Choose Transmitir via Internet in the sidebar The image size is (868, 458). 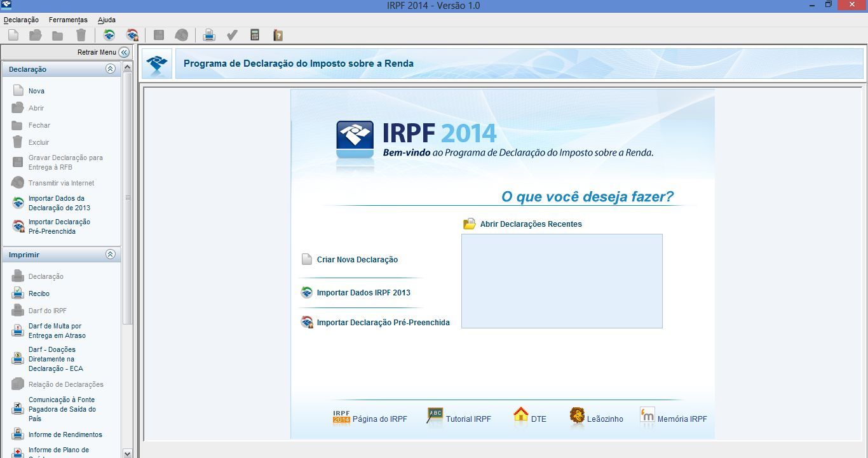click(53, 183)
